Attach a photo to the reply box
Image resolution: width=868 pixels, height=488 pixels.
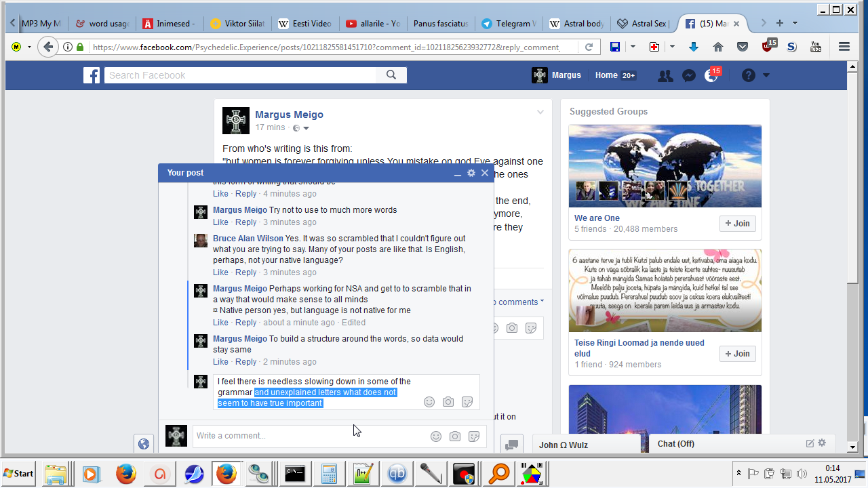point(448,402)
